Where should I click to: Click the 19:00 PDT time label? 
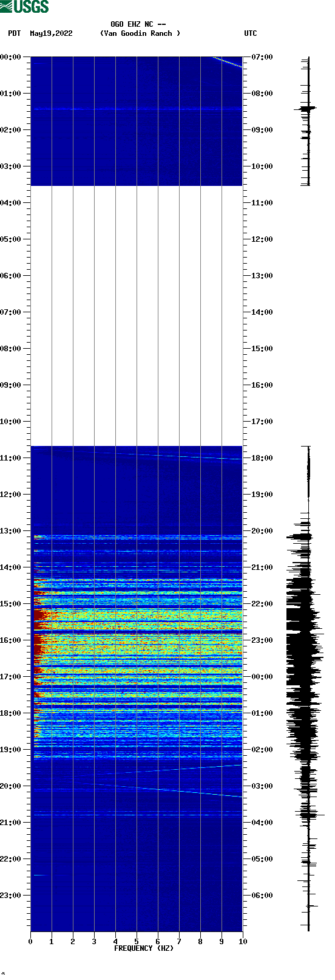[x=11, y=750]
